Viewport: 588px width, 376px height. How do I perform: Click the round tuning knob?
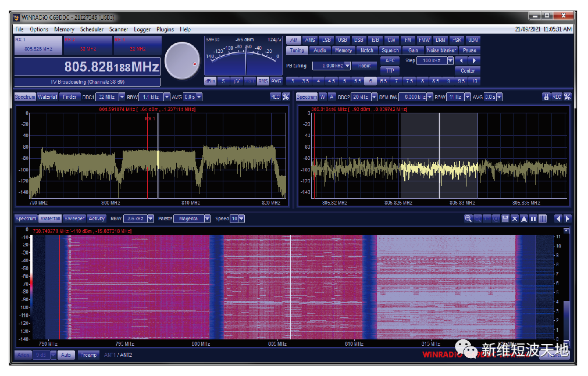(x=182, y=61)
